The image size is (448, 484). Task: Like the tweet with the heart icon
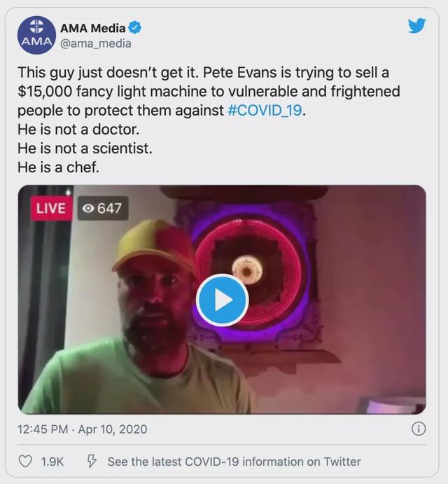pos(25,462)
